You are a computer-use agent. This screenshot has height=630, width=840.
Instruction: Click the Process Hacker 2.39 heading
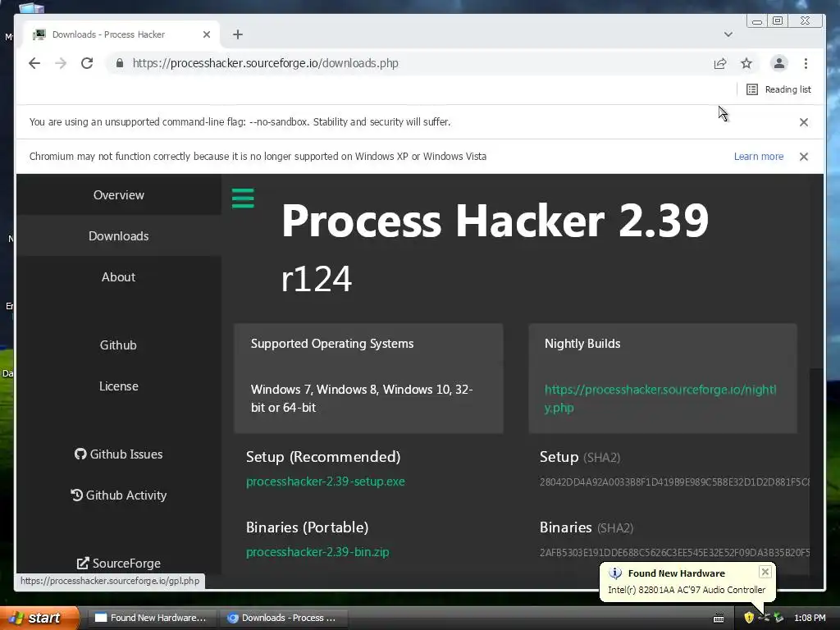[495, 221]
